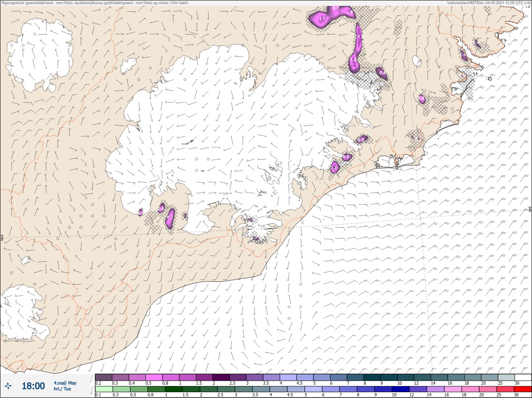Click the '1.0' precipitation value on the map
Viewport: 532px width, 398px height.
(350, 13)
